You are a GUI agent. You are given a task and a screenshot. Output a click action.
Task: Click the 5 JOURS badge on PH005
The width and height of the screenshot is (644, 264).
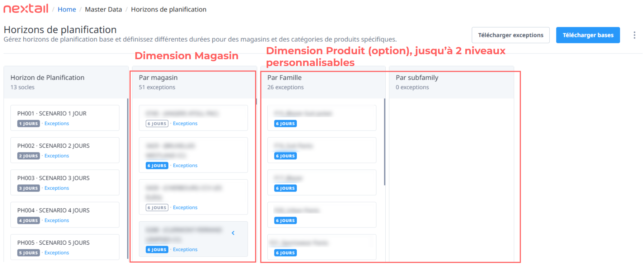[28, 253]
